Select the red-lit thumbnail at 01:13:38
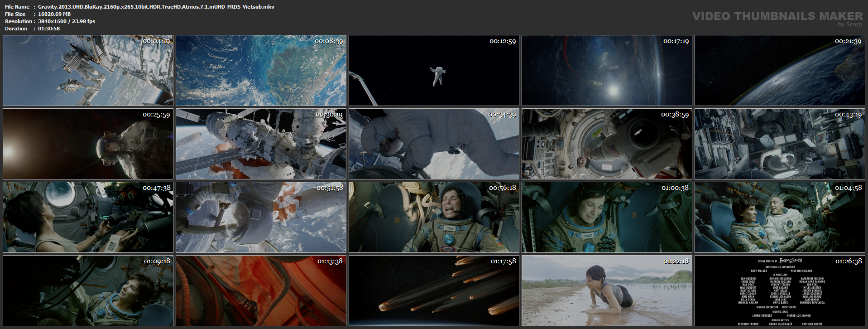868x329 pixels. [261, 290]
